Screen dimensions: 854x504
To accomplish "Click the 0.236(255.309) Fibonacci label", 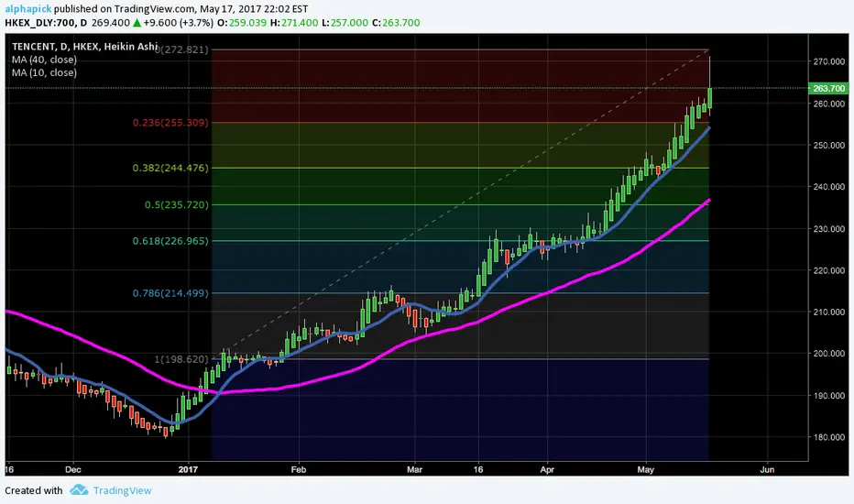I will click(x=170, y=123).
